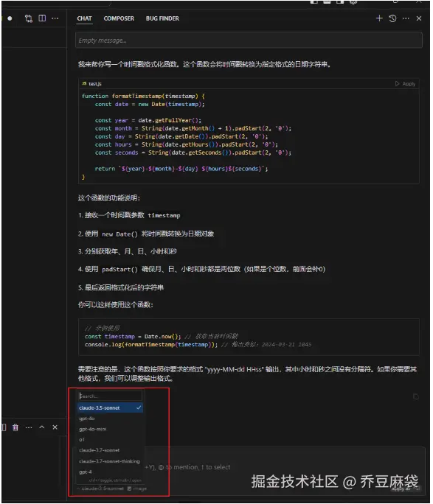Viewport: 433px width, 504px height.
Task: Close the AI chat panel
Action: [x=419, y=18]
